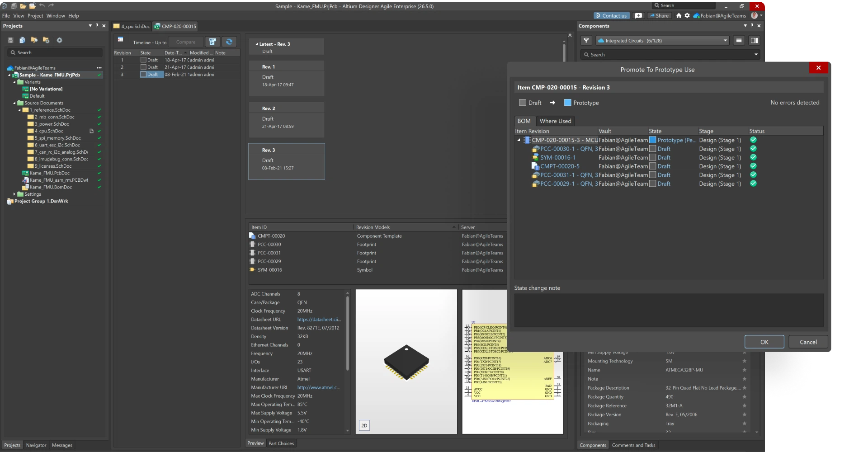Click the Open Project icon in title bar

(33, 6)
